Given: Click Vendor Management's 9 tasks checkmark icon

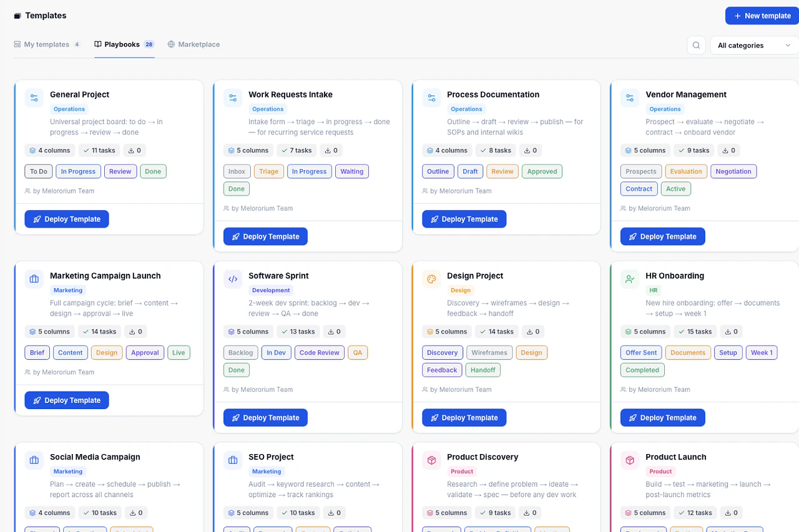Looking at the screenshot, I should click(x=682, y=150).
